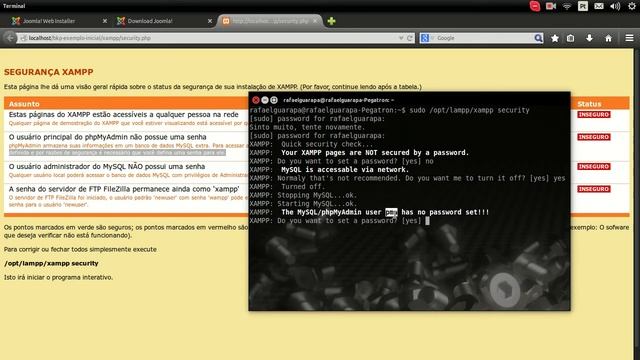Click terminal prompt cursor after '[yes]'
The height and width of the screenshot is (360, 640).
427,221
